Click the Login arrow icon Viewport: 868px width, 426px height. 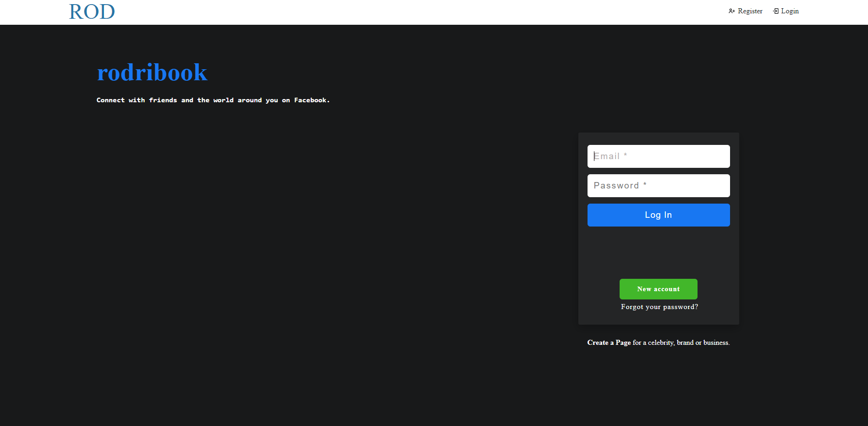(x=775, y=11)
